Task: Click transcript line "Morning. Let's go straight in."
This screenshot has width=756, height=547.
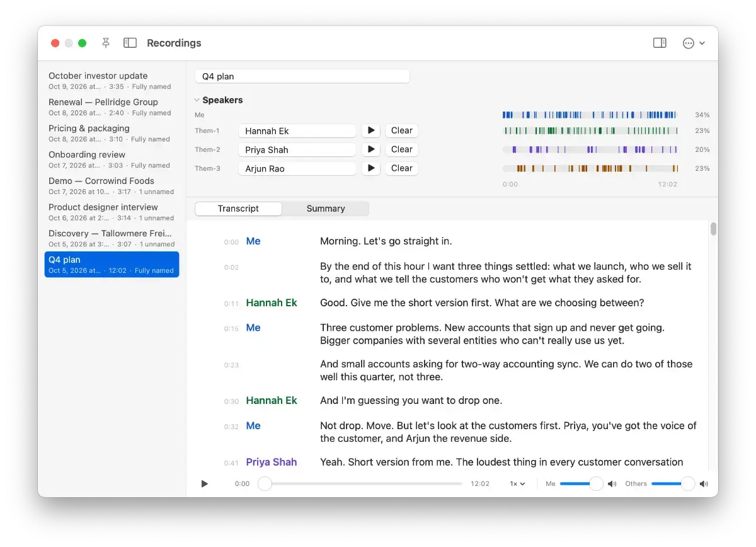Action: pyautogui.click(x=386, y=241)
